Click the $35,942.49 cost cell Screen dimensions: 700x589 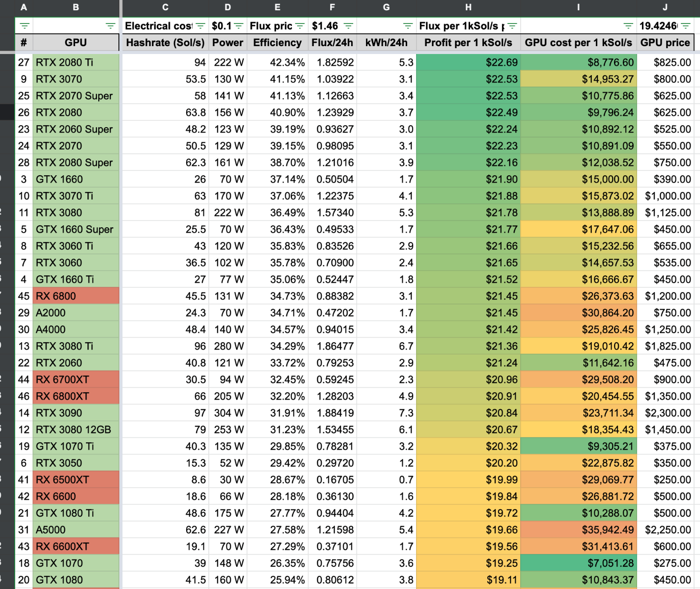point(579,530)
